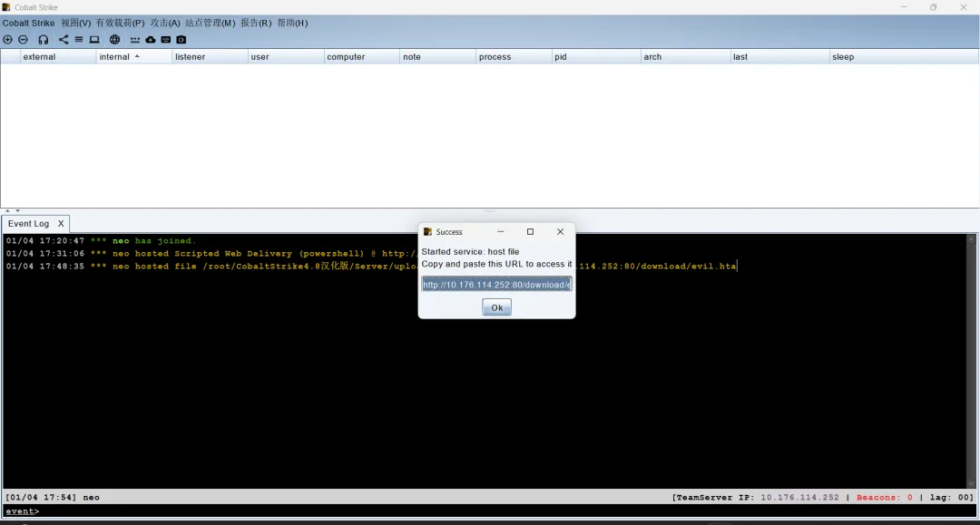Click Ok in the Success dialog
The height and width of the screenshot is (525, 980).
point(497,307)
